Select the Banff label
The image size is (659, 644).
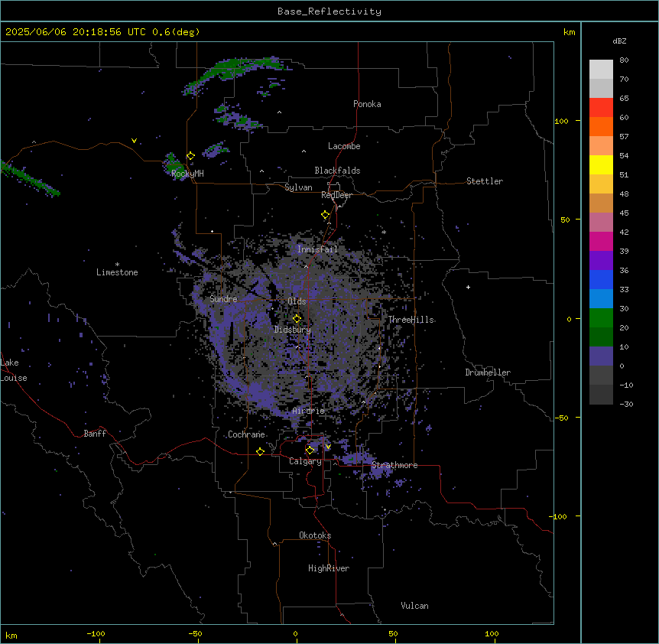pos(95,434)
